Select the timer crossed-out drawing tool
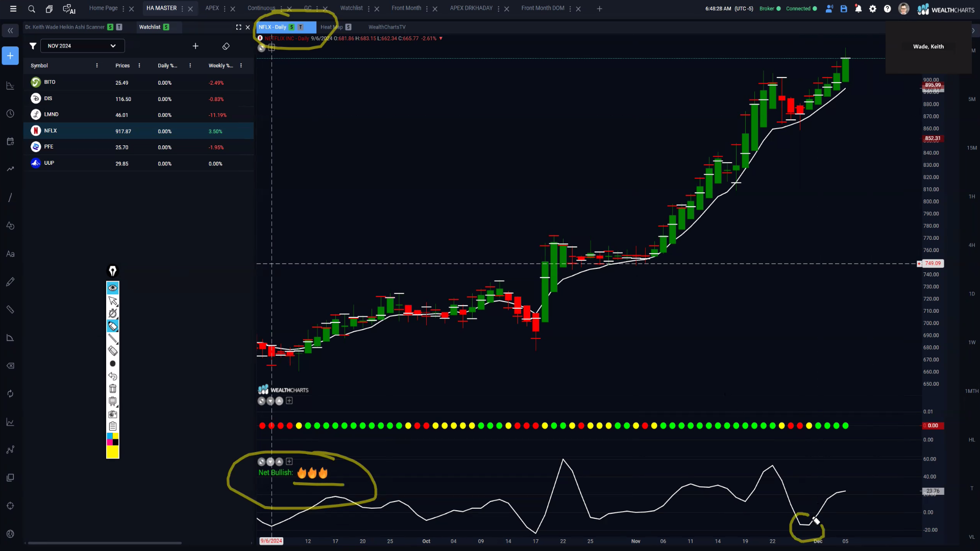This screenshot has width=980, height=551. point(113,313)
